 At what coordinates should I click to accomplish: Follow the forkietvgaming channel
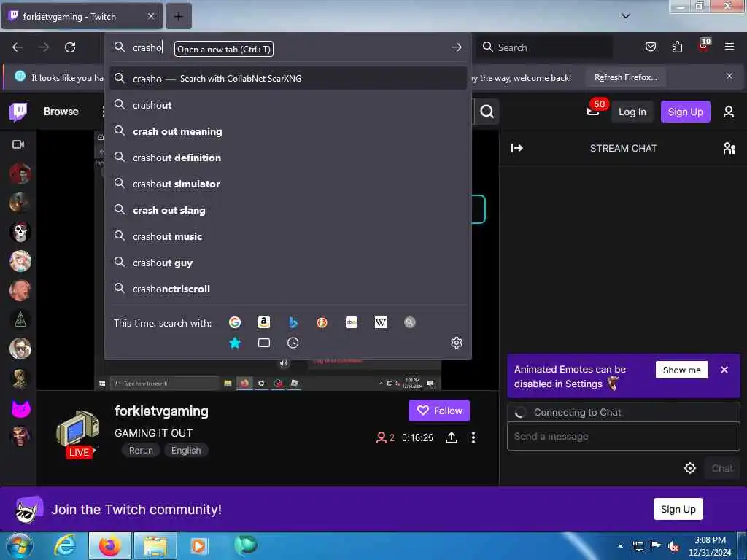coord(438,411)
